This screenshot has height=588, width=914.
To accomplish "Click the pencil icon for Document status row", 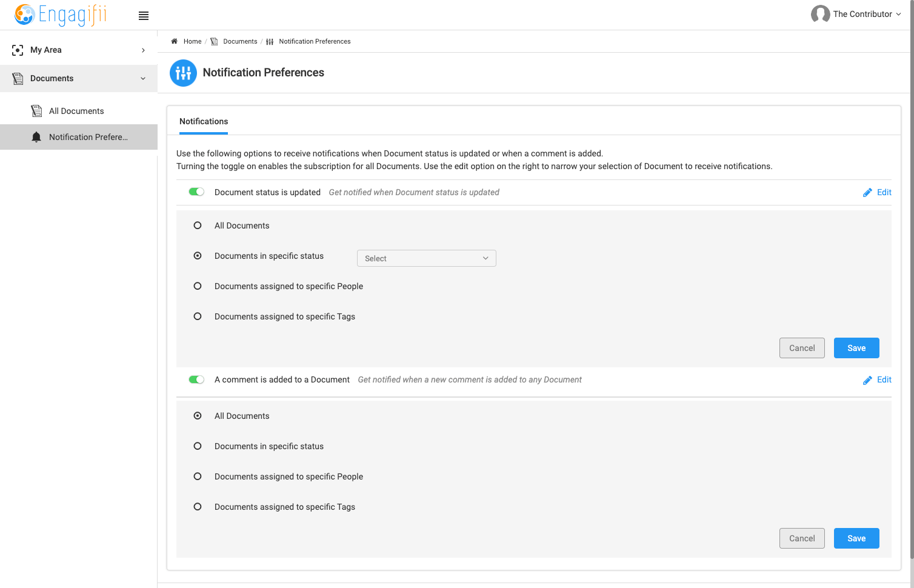I will coord(867,193).
